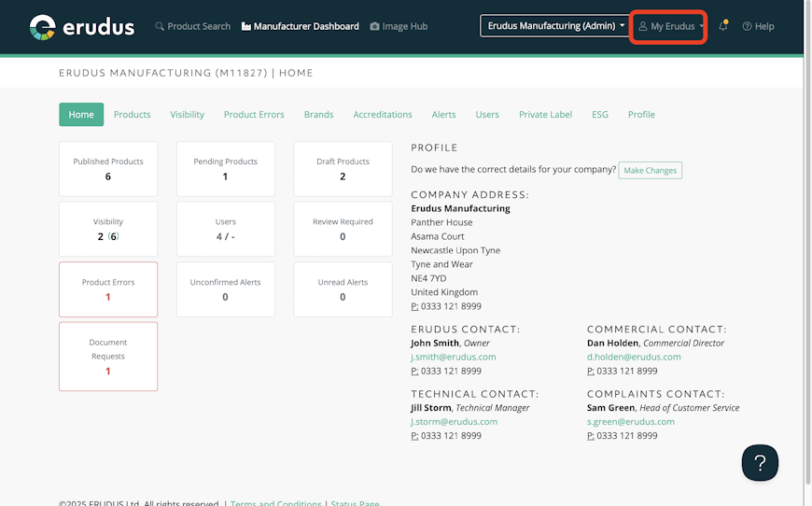Image resolution: width=812 pixels, height=506 pixels.
Task: Open the Draft Products card
Action: pyautogui.click(x=343, y=169)
